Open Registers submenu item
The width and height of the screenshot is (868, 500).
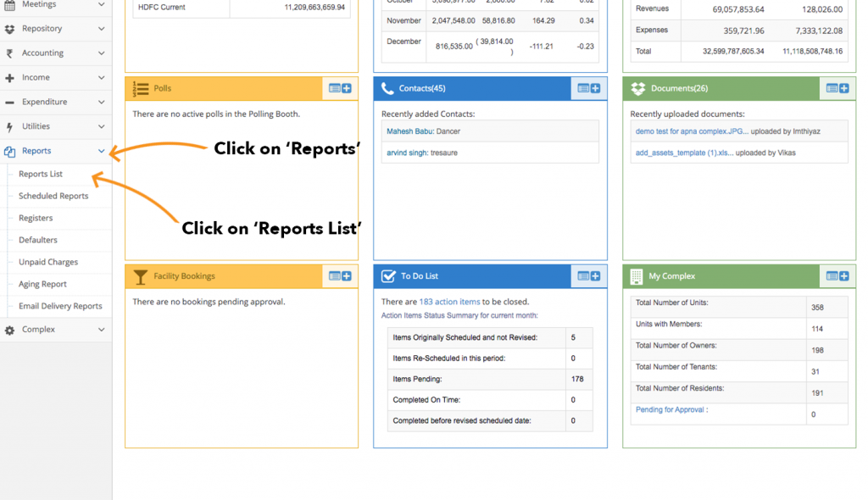[x=36, y=219]
